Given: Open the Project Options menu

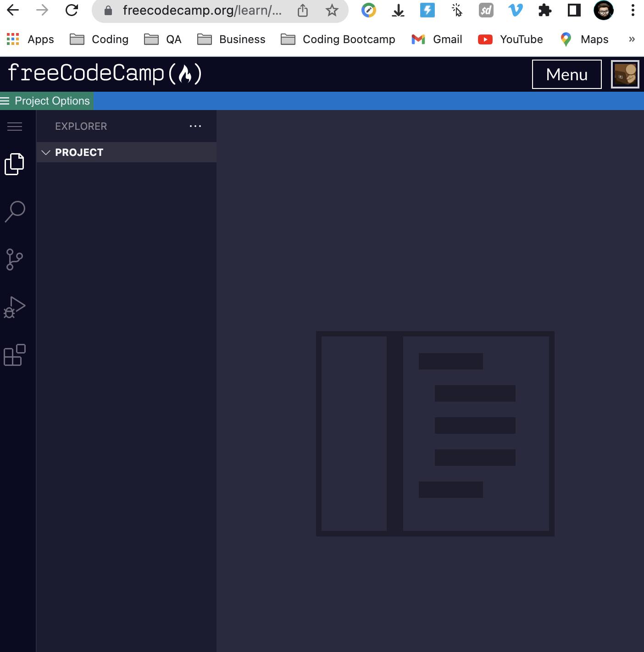Looking at the screenshot, I should [x=46, y=100].
